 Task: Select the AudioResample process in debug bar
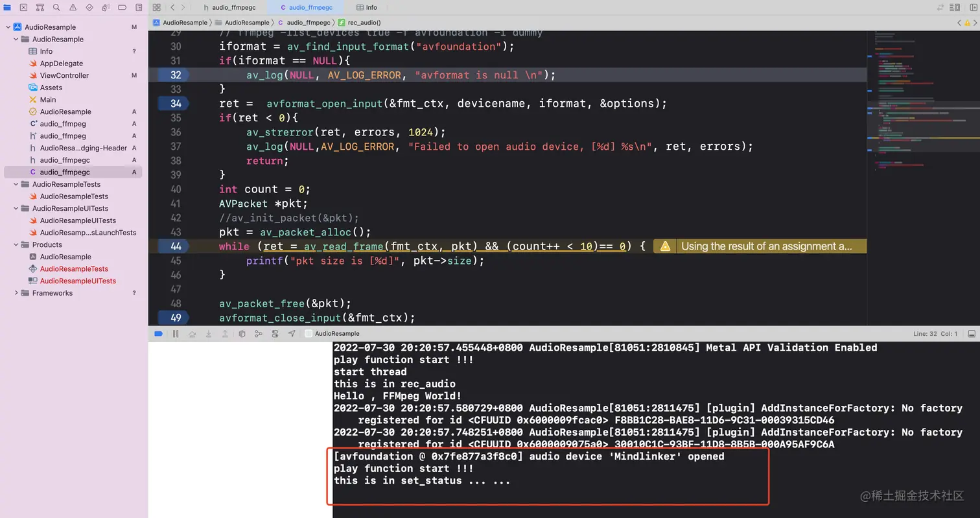click(332, 334)
